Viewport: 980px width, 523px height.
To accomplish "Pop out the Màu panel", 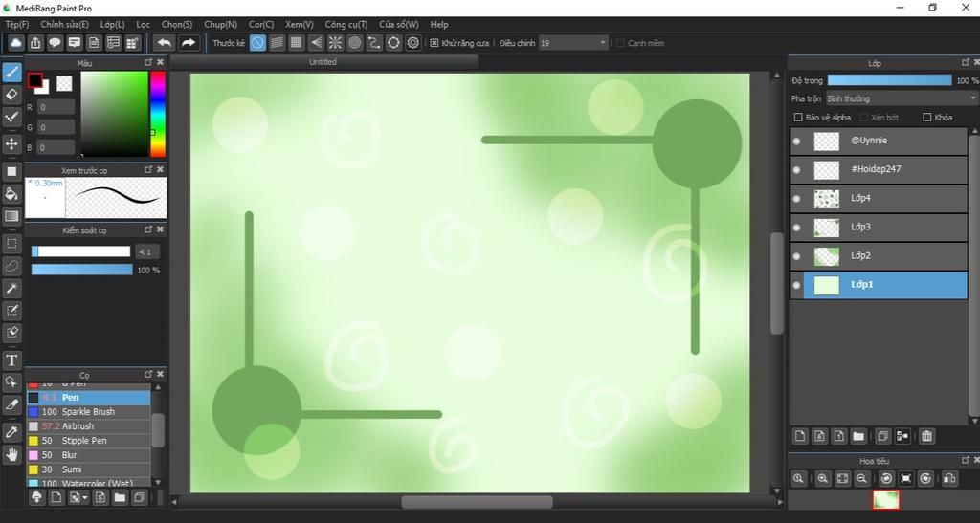I will [x=148, y=62].
